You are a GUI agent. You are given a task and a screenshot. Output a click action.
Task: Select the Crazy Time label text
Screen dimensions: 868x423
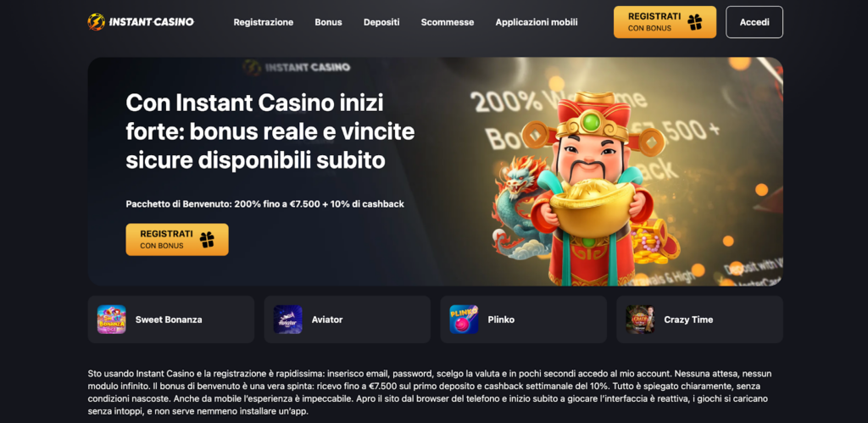point(688,320)
